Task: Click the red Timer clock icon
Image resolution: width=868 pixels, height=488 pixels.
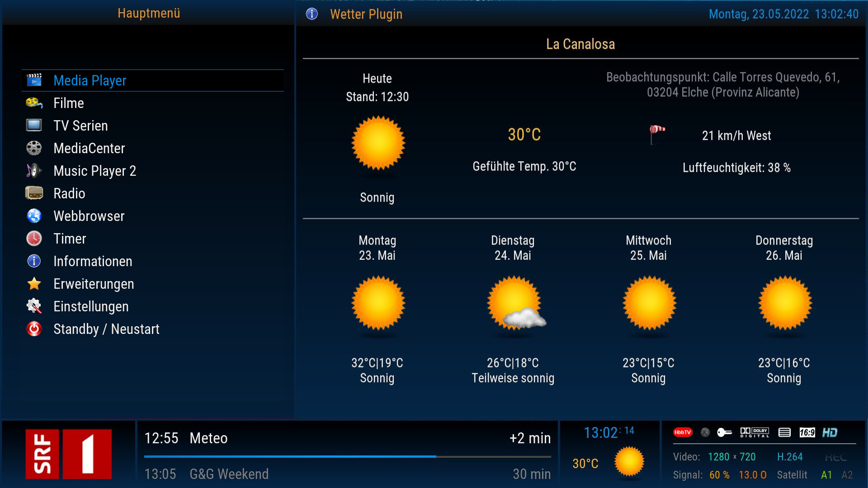Action: [34, 238]
